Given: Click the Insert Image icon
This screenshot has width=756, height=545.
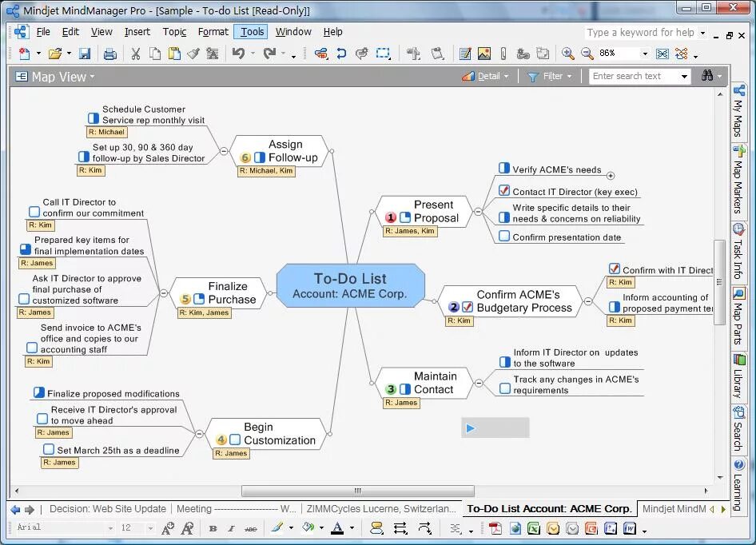Looking at the screenshot, I should 484,54.
